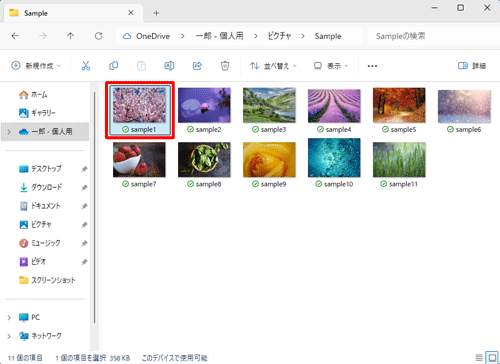This screenshot has width=500, height=364.
Task: Unpin ダウンロード using its pin icon
Action: [84, 188]
